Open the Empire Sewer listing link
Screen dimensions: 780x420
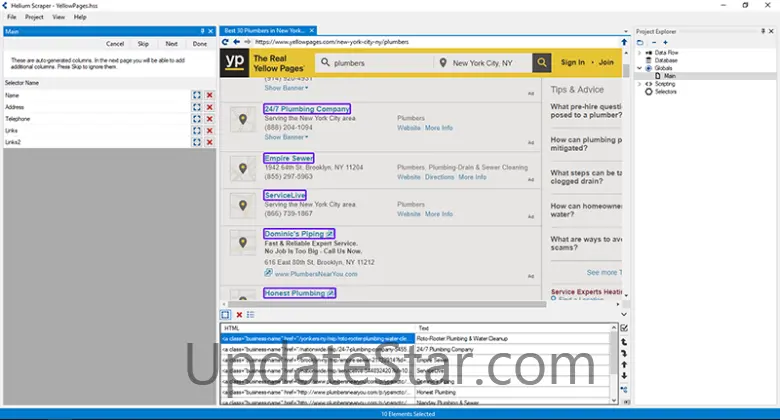(x=289, y=158)
